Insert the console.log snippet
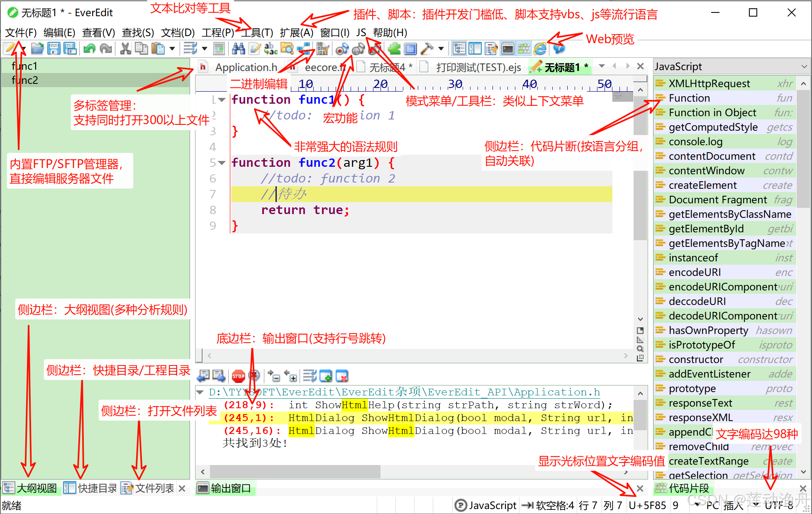This screenshot has height=514, width=812. 695,141
